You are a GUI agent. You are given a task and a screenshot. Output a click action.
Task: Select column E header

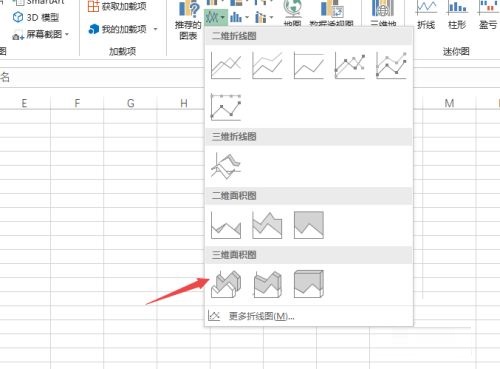coord(24,103)
